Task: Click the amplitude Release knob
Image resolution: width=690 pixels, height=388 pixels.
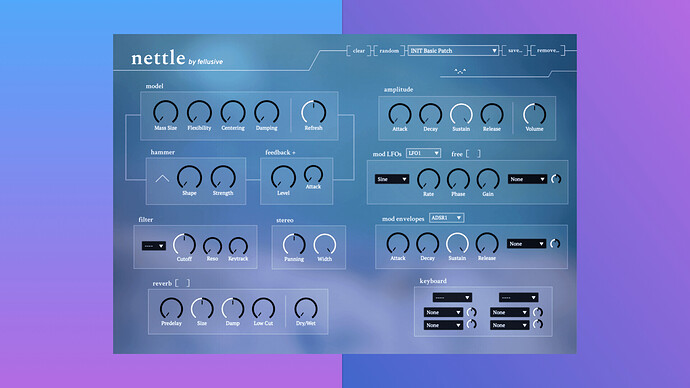Action: coord(492,114)
